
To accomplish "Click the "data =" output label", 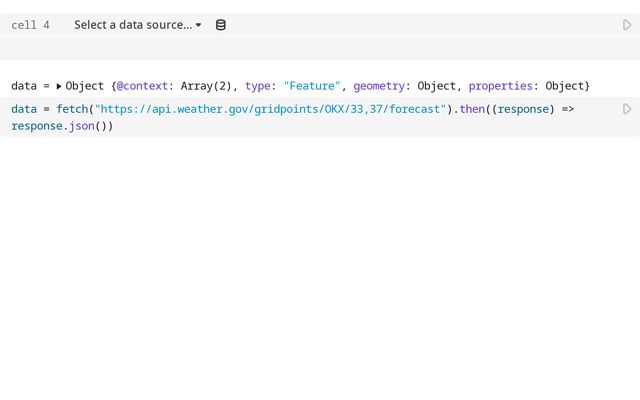I will point(30,86).
